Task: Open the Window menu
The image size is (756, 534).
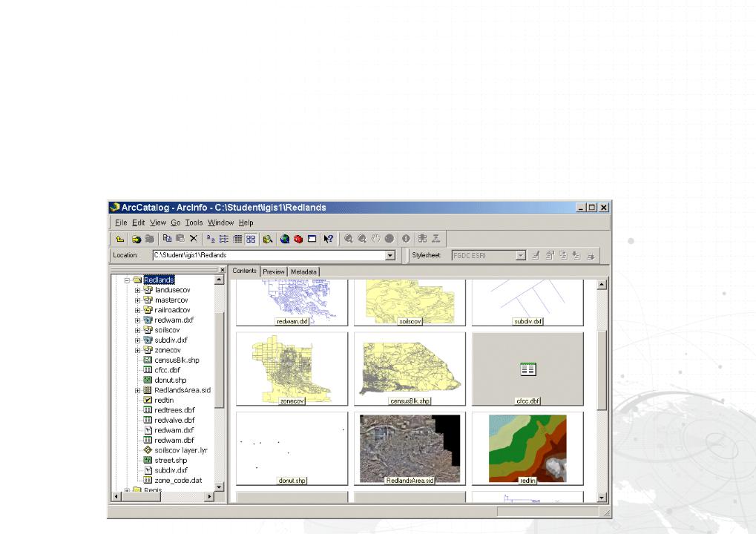Action: 220,222
